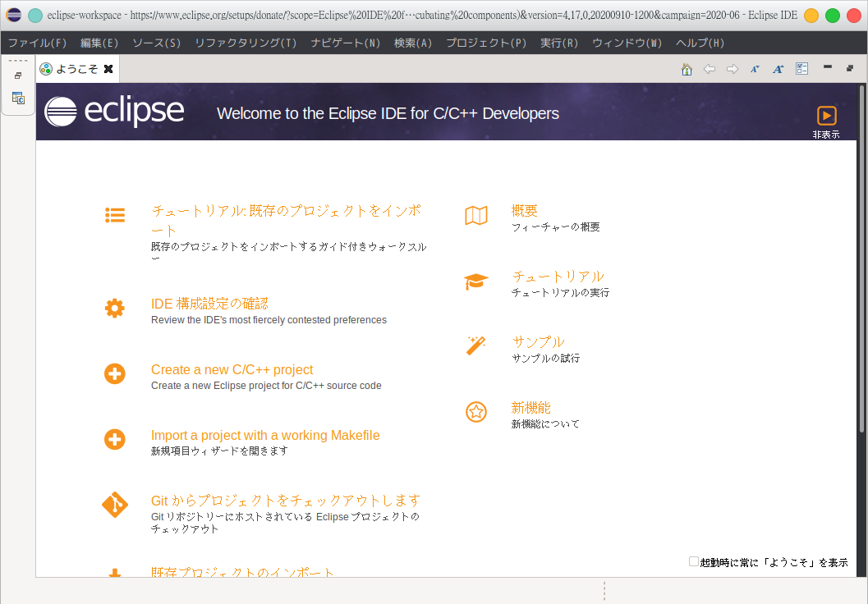Open チュートリアル: 既存のプロジェクトをインポート link
The width and height of the screenshot is (868, 604).
pyautogui.click(x=287, y=220)
